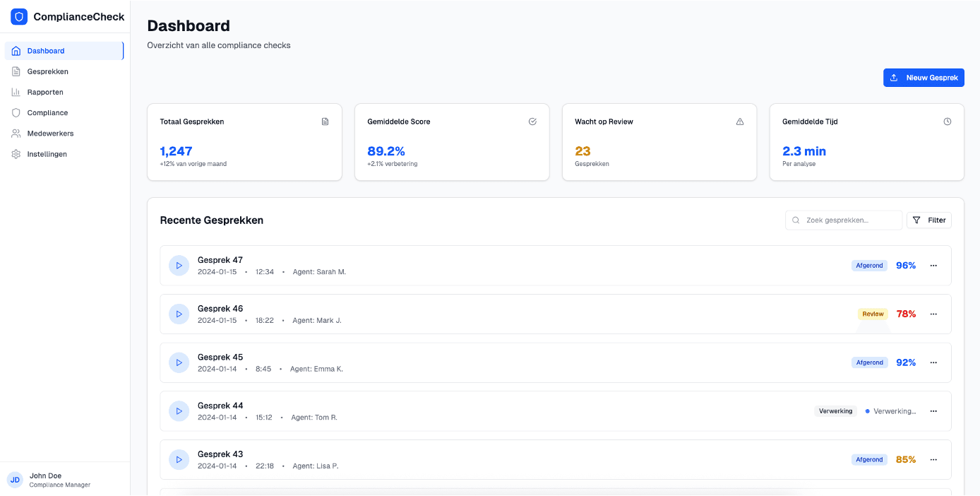Viewport: 980px width, 496px height.
Task: Click the 2.3 min average time value
Action: (x=804, y=151)
